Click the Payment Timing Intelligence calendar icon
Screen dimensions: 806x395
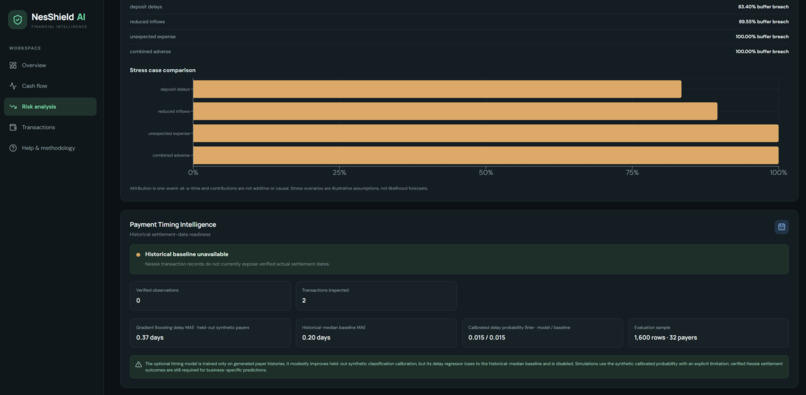(x=781, y=227)
